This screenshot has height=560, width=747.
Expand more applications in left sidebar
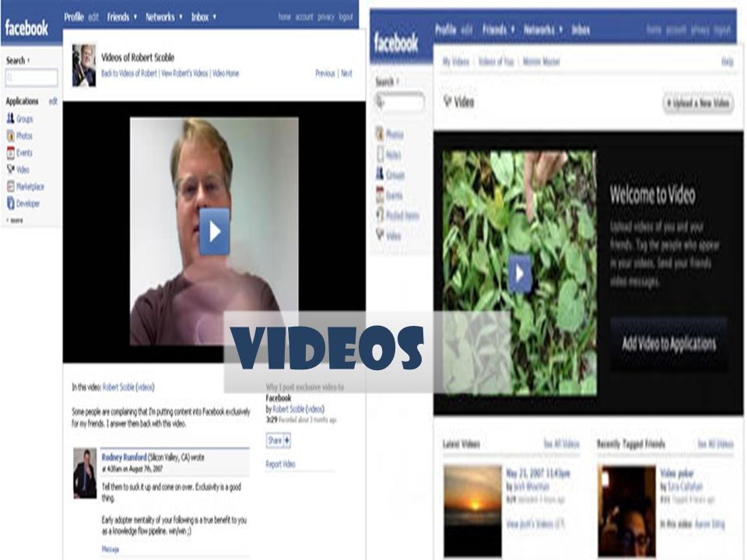tap(14, 220)
